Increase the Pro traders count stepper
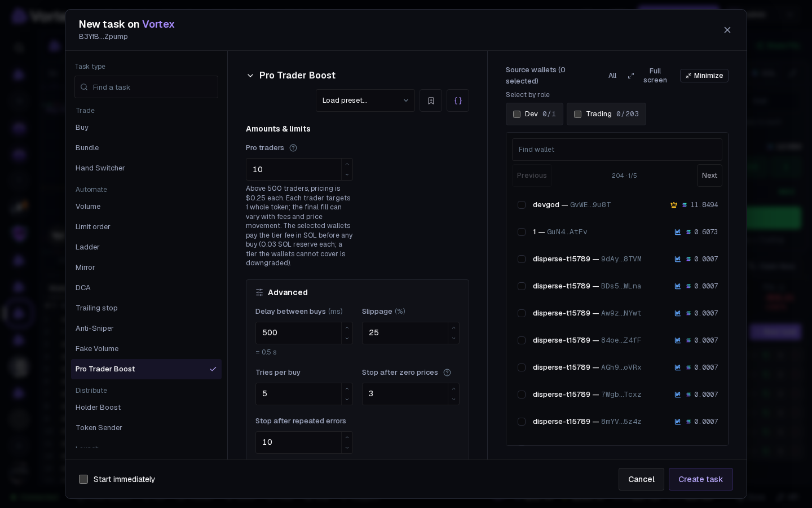 (347, 164)
